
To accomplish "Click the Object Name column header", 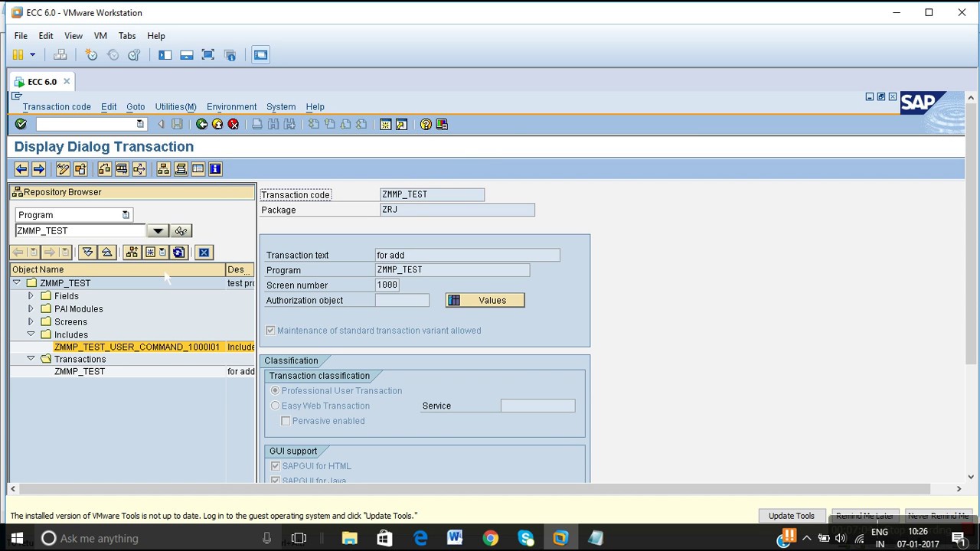I will pyautogui.click(x=117, y=269).
